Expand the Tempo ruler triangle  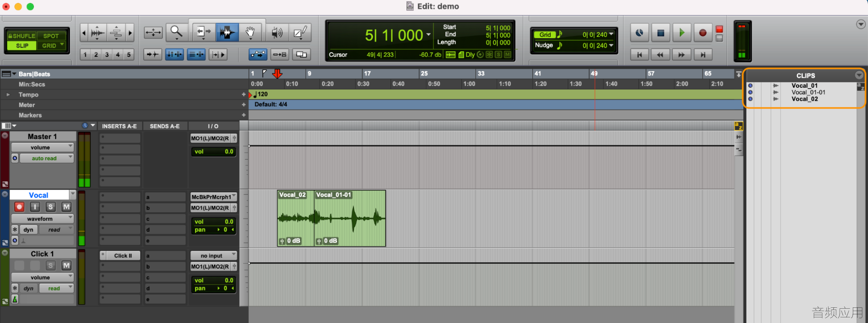point(8,95)
